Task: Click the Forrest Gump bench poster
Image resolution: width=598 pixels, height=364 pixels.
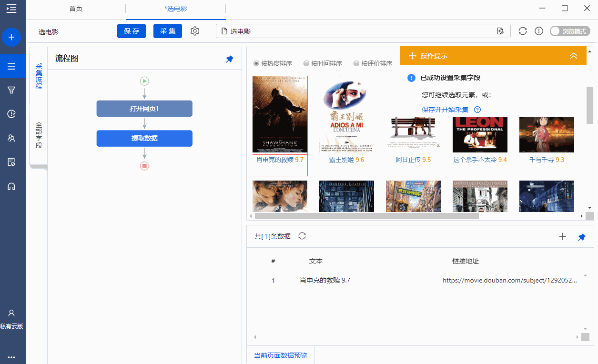Action: click(x=413, y=135)
